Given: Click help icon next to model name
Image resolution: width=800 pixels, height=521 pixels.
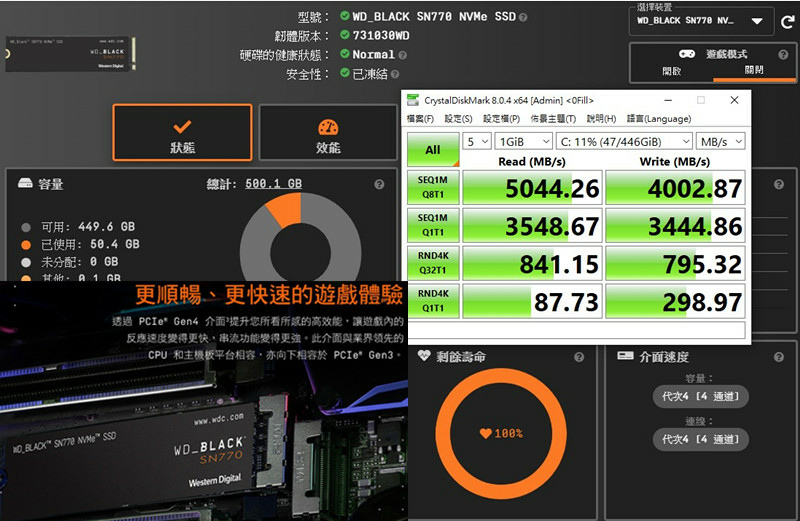Looking at the screenshot, I should 523,17.
